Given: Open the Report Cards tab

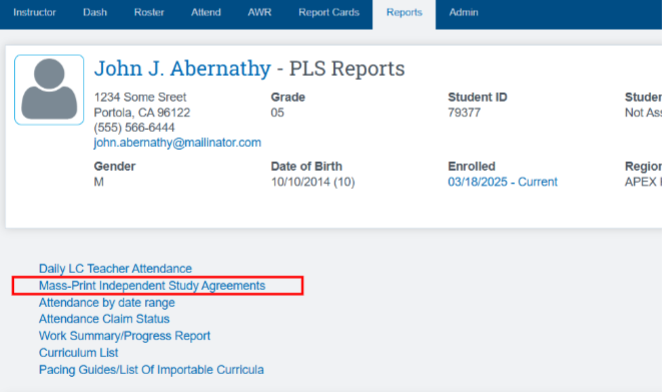Looking at the screenshot, I should pos(329,12).
